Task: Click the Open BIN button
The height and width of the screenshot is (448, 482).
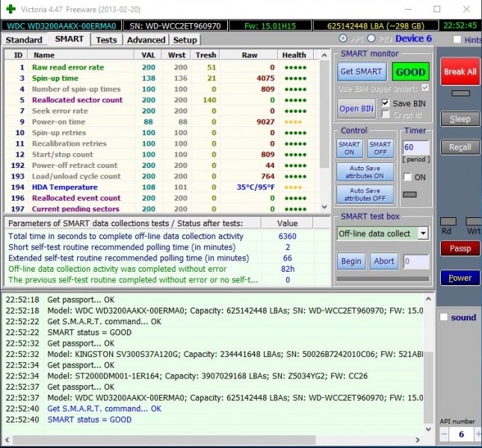Action: pyautogui.click(x=356, y=108)
